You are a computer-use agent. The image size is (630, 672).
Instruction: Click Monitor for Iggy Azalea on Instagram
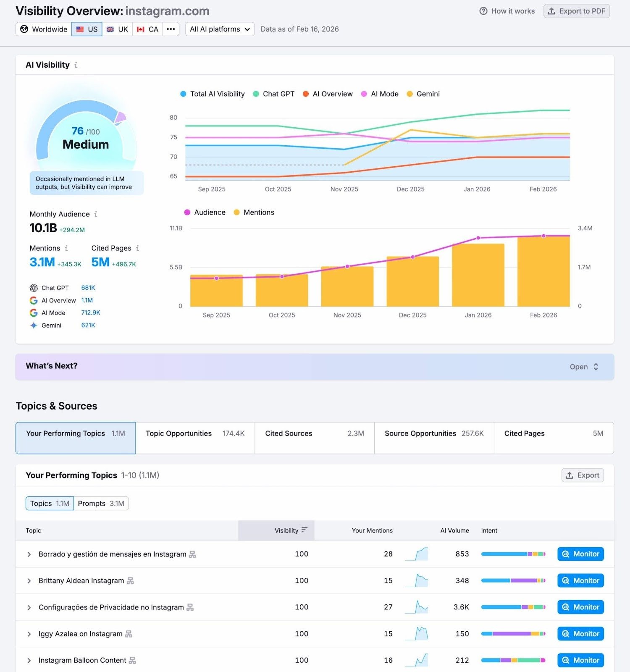pos(580,633)
